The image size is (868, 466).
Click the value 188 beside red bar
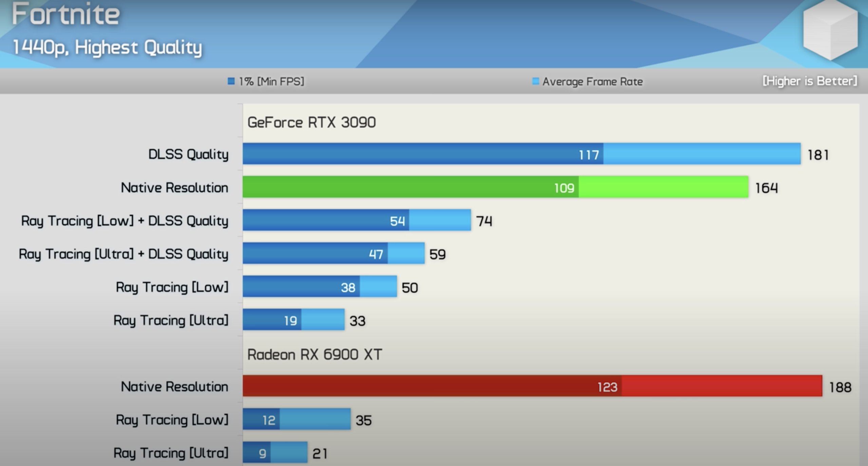840,387
